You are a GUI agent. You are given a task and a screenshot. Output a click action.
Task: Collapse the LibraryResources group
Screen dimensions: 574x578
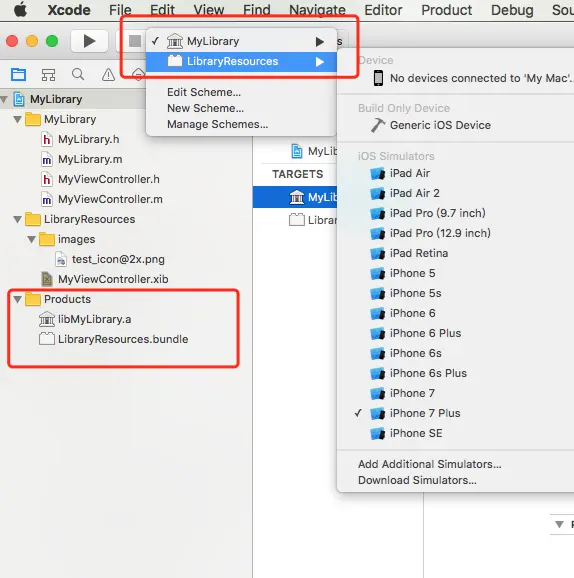click(x=17, y=219)
